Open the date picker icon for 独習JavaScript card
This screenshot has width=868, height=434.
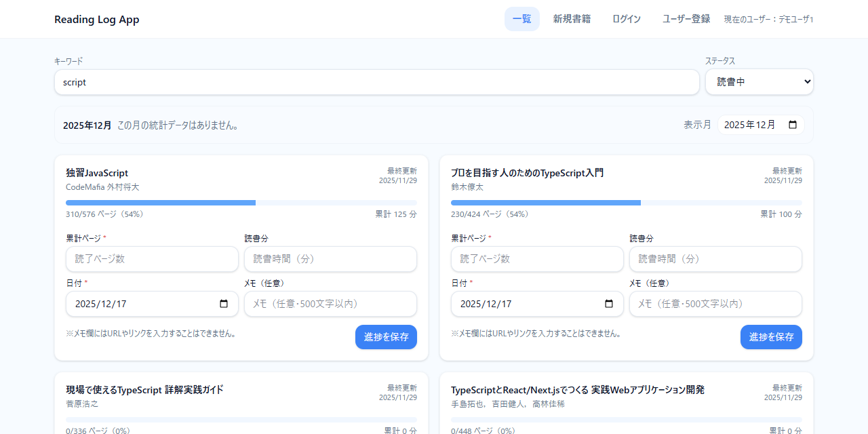pyautogui.click(x=224, y=304)
